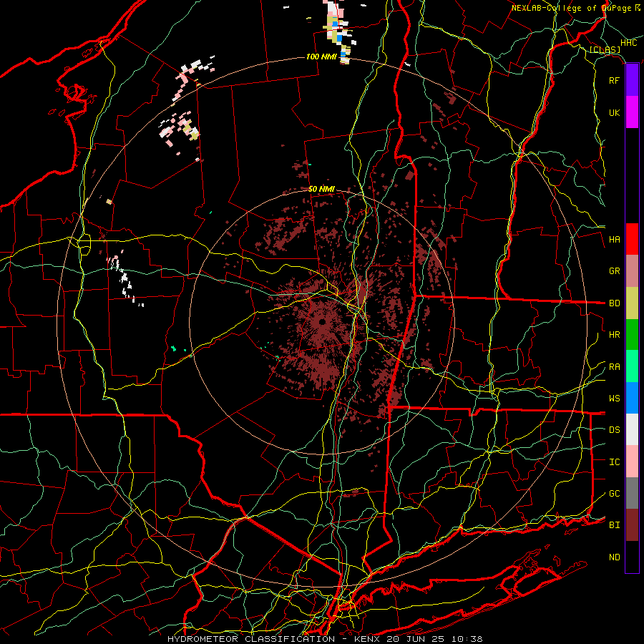Select the light pink IC legend swatch

pyautogui.click(x=632, y=462)
